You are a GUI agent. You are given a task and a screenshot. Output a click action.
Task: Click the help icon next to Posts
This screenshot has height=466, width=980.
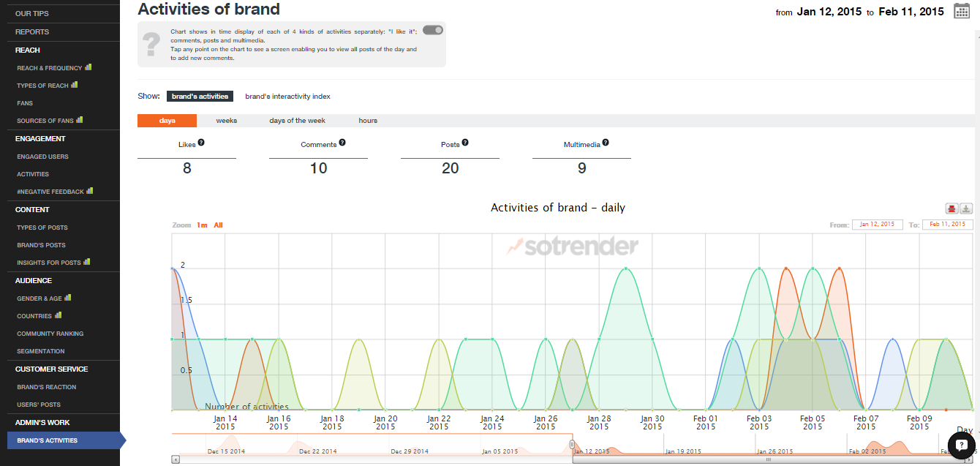pos(465,143)
